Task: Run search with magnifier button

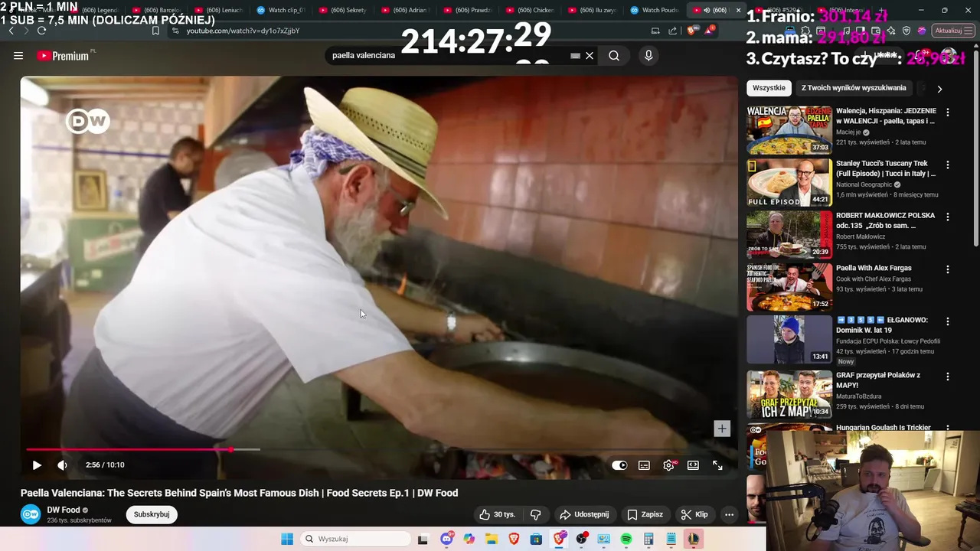Action: point(614,55)
